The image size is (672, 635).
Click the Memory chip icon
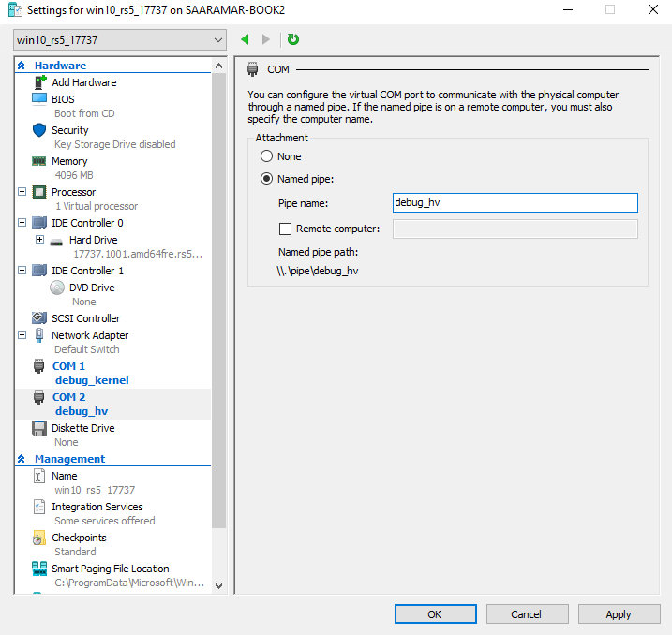(39, 161)
